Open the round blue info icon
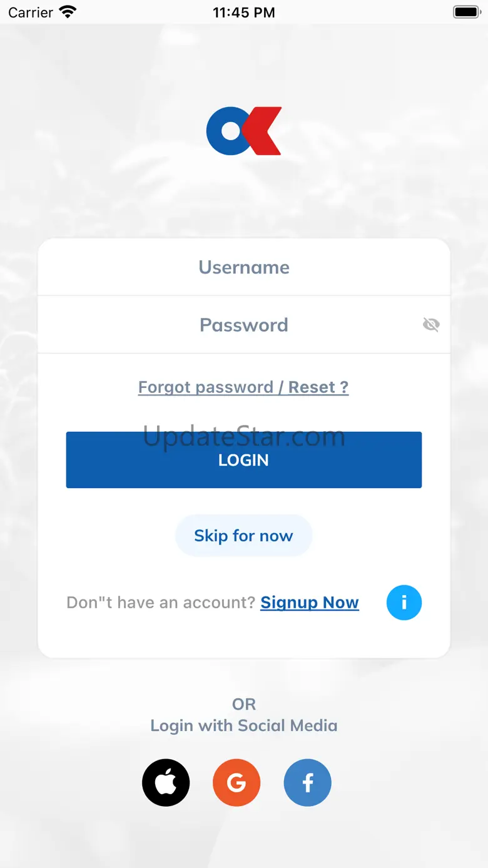Image resolution: width=488 pixels, height=868 pixels. coord(404,603)
